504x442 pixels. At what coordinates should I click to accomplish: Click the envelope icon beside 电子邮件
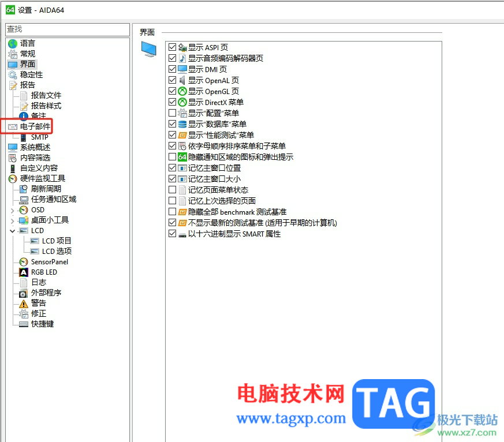(13, 127)
